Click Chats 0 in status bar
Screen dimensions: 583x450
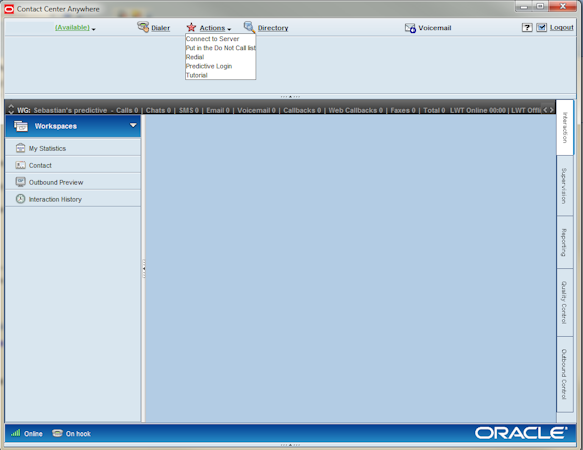[158, 110]
